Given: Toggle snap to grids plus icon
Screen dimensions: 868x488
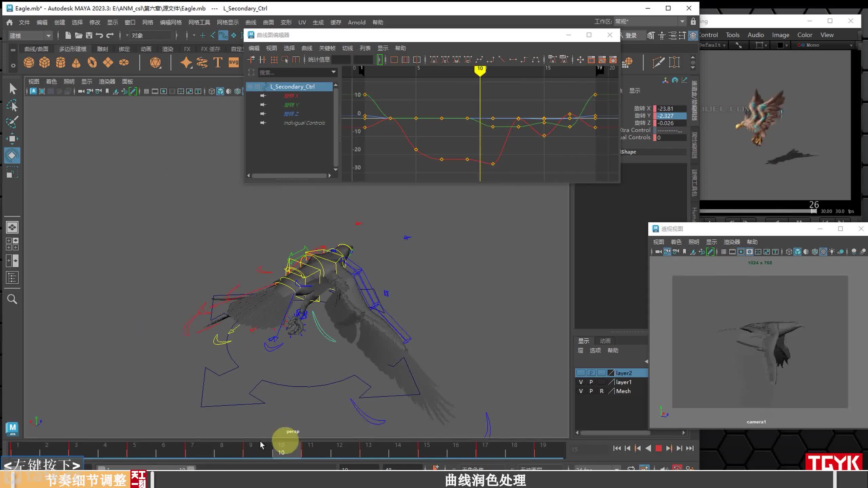Looking at the screenshot, I should coord(202,35).
